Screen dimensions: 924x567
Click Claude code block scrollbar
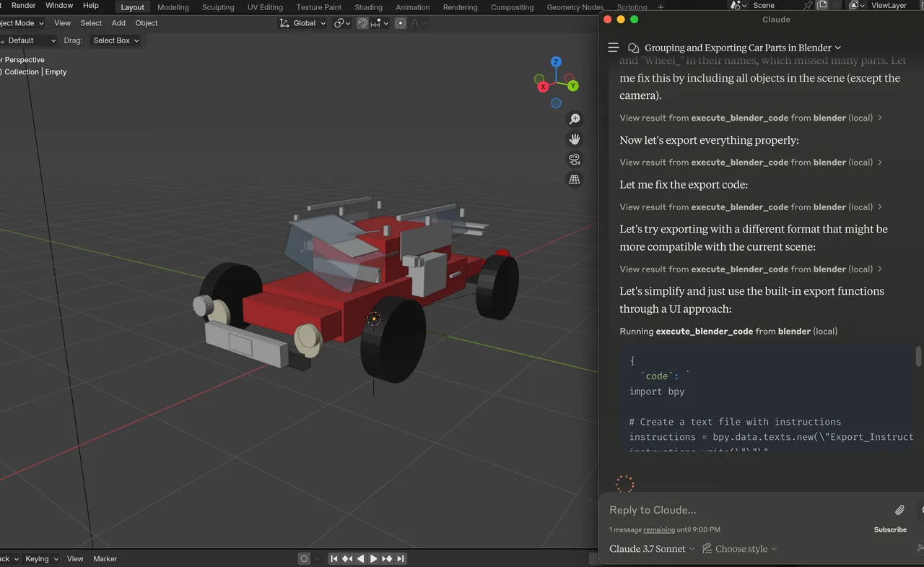click(918, 356)
